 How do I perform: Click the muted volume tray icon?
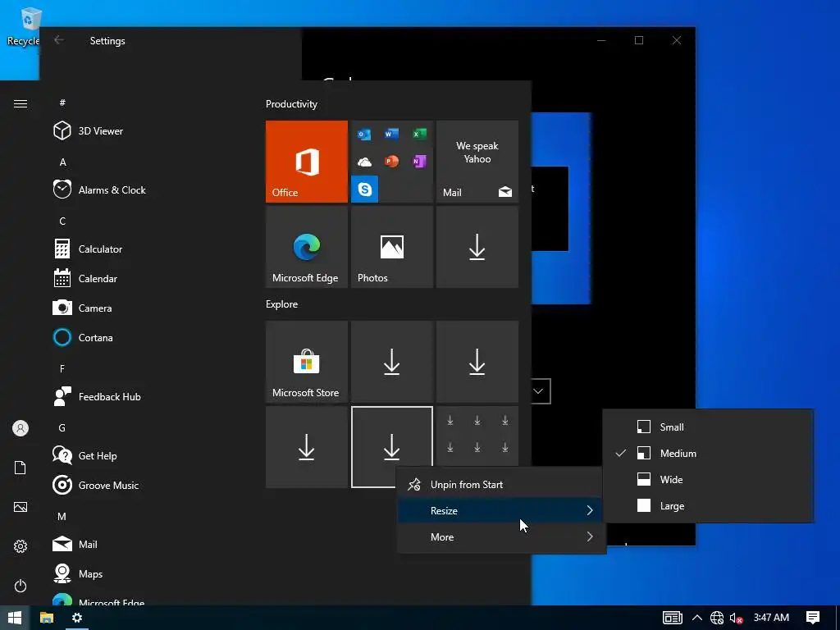point(736,619)
